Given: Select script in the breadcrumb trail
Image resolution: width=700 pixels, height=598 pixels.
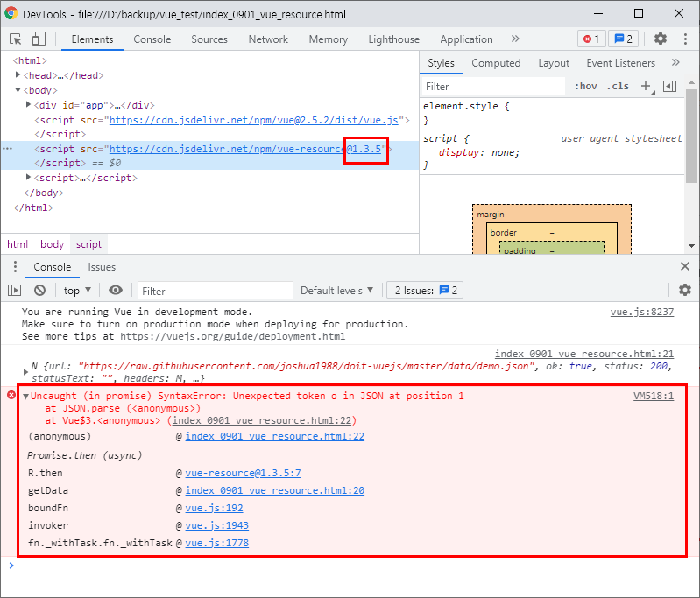Looking at the screenshot, I should [88, 244].
